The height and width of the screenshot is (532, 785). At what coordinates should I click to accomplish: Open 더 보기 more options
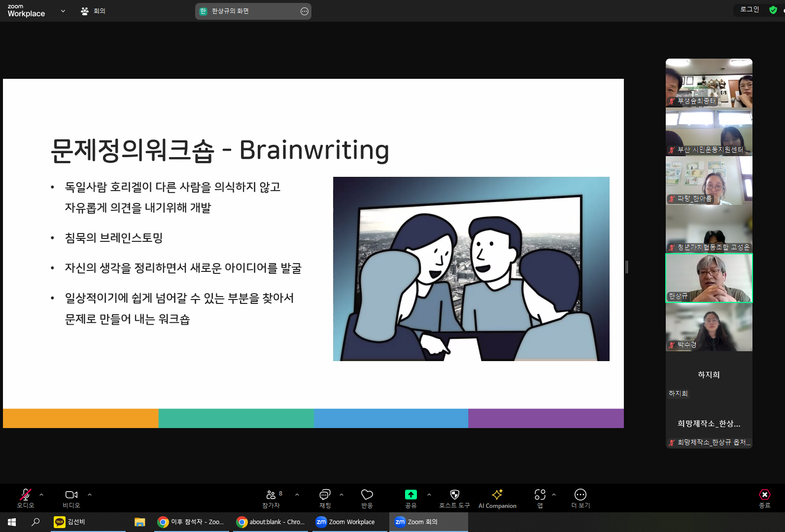click(x=580, y=498)
